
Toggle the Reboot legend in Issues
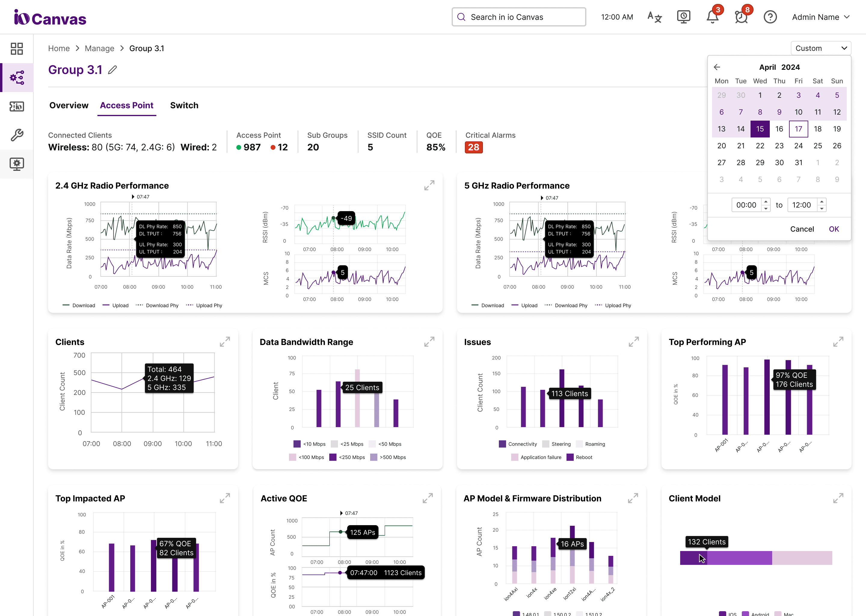tap(579, 457)
